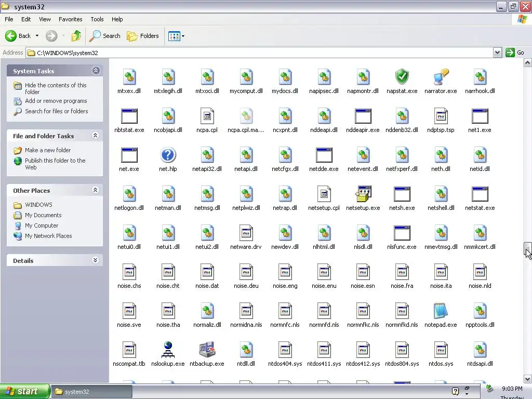
Task: Select the ncpa.cpl control panel icon
Action: (x=207, y=116)
